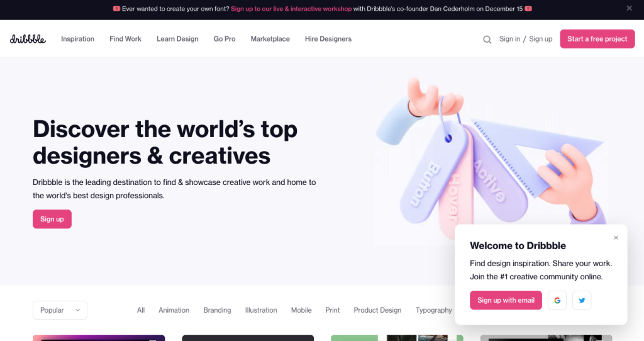Click the Sign in link
This screenshot has width=644, height=341.
pos(509,39)
